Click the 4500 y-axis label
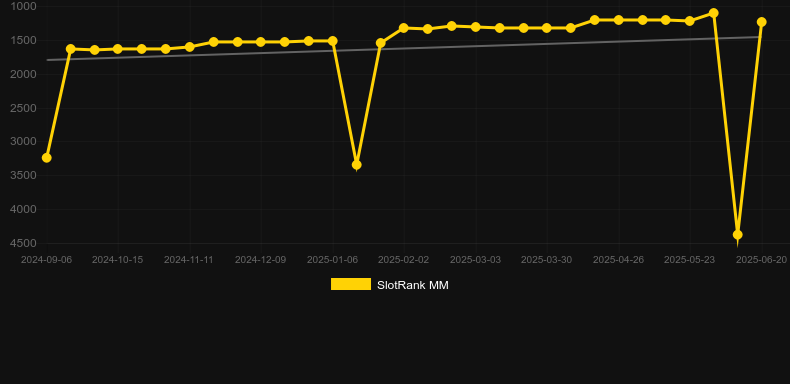This screenshot has width=790, height=384. (x=23, y=243)
